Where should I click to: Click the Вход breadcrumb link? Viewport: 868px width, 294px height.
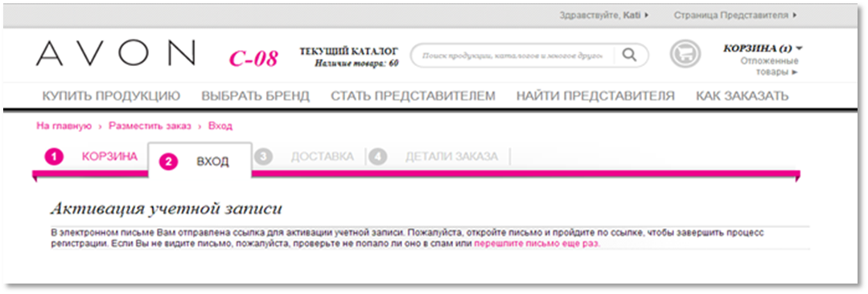point(220,126)
